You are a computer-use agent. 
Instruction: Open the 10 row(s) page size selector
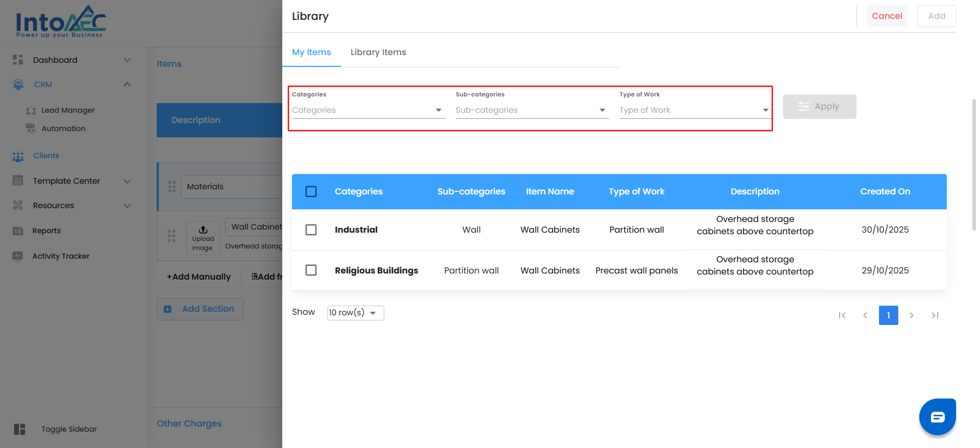coord(355,313)
